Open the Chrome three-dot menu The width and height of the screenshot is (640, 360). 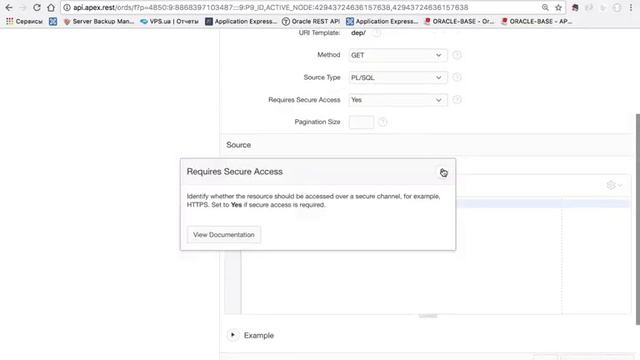coord(631,7)
